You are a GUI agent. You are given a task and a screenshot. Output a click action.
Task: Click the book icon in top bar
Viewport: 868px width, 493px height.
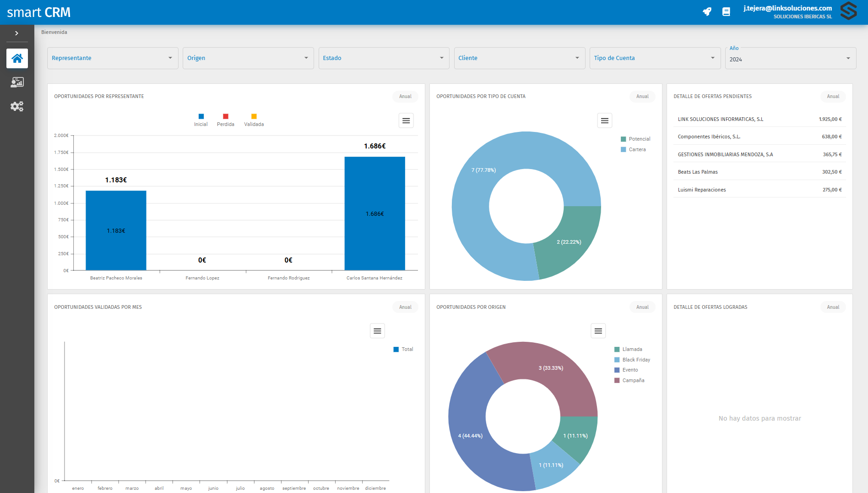(726, 12)
